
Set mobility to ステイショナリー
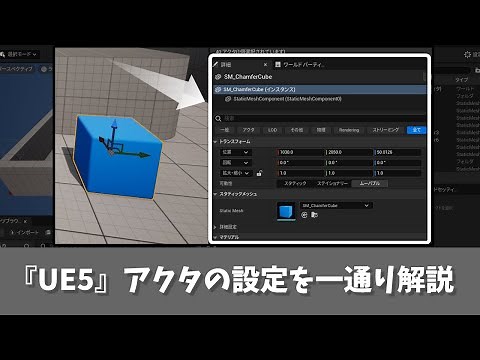(x=332, y=183)
